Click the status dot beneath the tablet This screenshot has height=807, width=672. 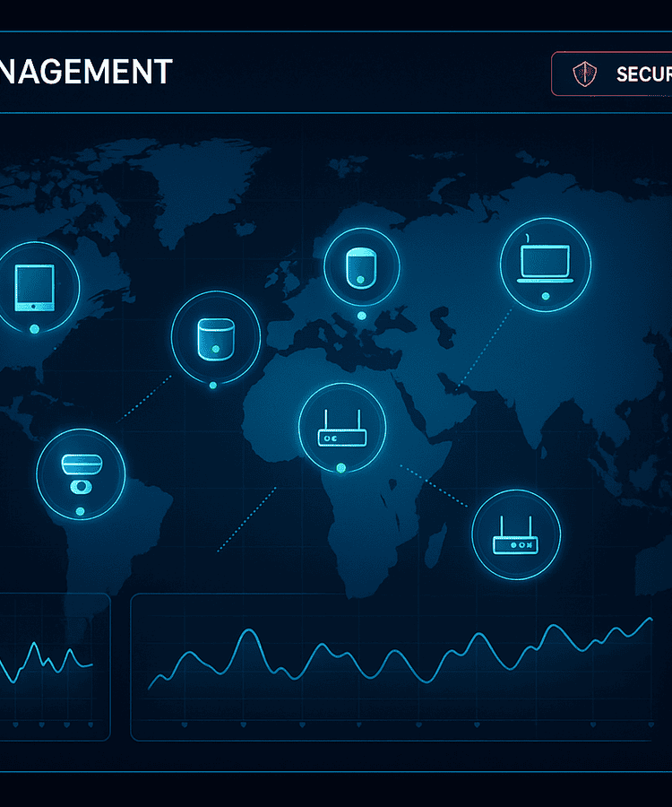(35, 329)
